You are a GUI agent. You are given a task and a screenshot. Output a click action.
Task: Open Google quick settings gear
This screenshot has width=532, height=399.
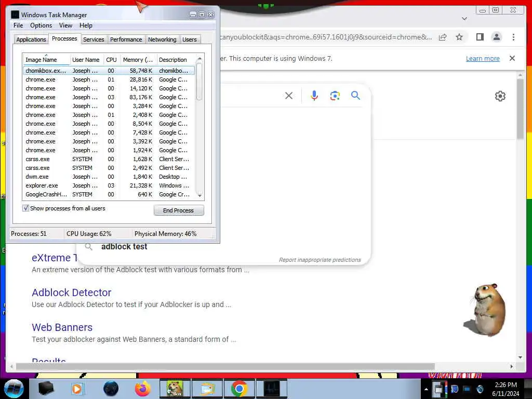(x=500, y=96)
